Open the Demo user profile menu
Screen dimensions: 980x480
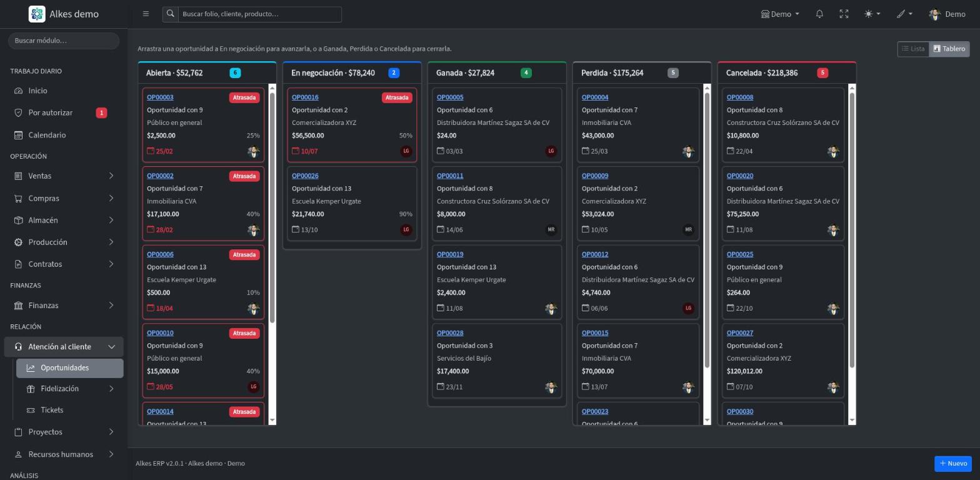(x=947, y=14)
